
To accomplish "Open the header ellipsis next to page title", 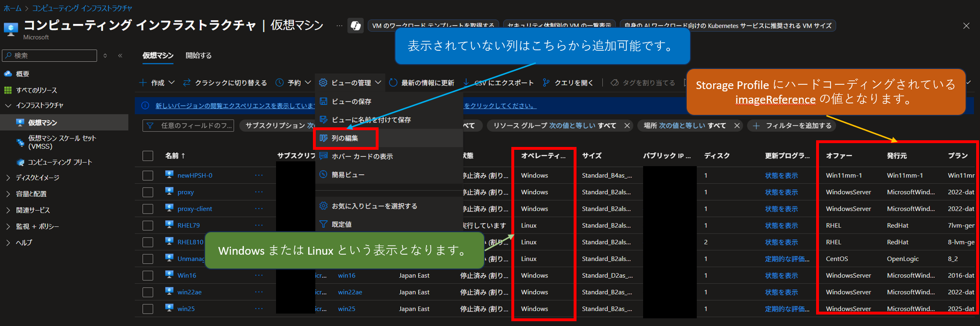I will click(339, 25).
